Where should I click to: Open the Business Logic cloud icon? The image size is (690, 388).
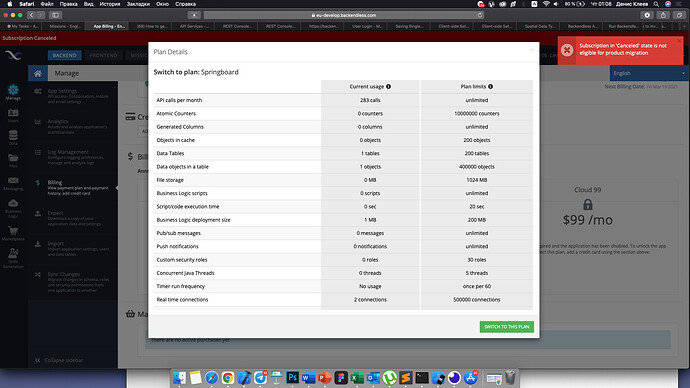tap(13, 208)
